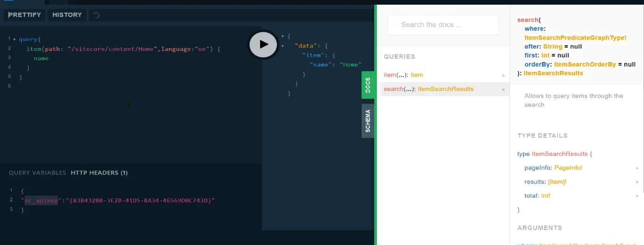Expand arrow next to total field
This screenshot has width=644, height=245.
pos(637,196)
